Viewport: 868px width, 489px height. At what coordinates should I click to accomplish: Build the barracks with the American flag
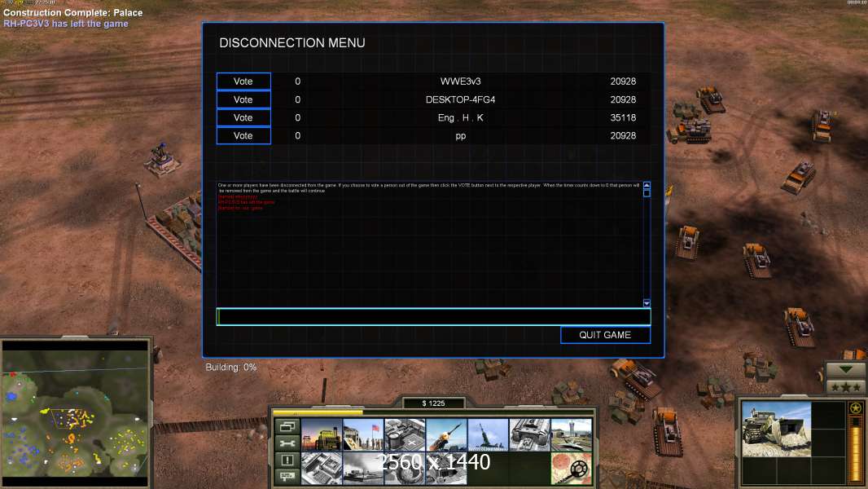[x=363, y=434]
